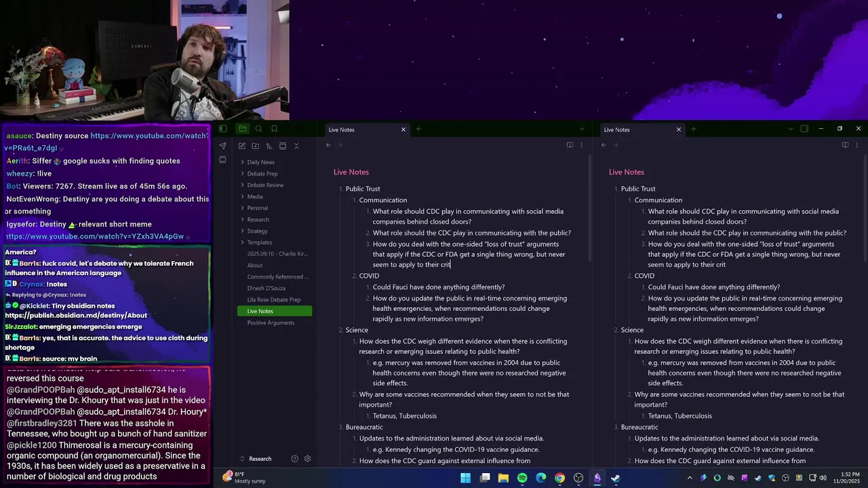Image resolution: width=868 pixels, height=488 pixels.
Task: Click the Igysefor youtube.com chat link
Action: coord(95,237)
